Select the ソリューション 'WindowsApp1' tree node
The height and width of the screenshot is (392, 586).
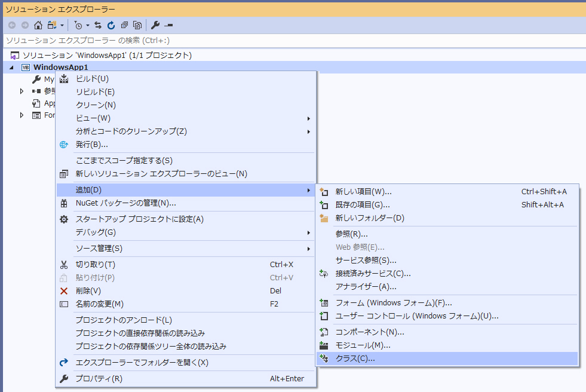tap(108, 56)
